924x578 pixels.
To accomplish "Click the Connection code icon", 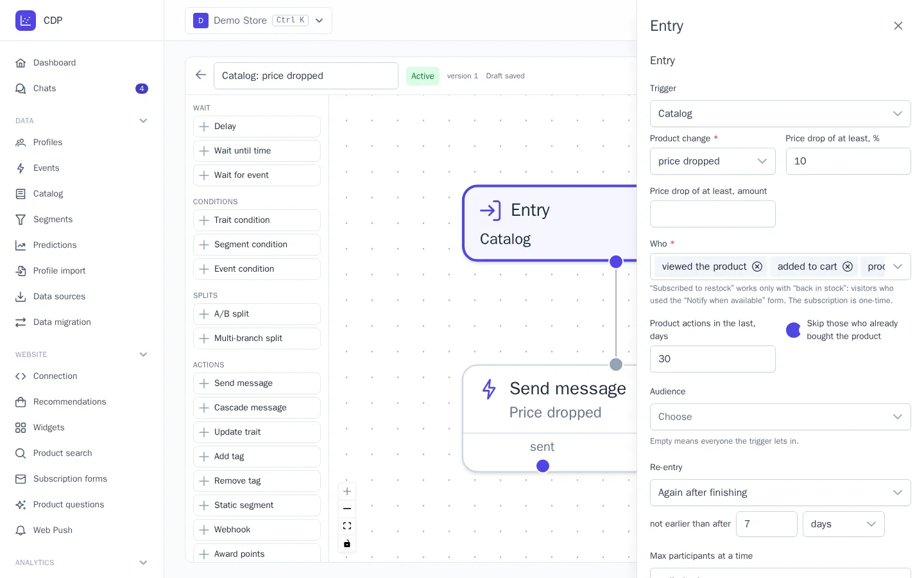I will point(21,376).
